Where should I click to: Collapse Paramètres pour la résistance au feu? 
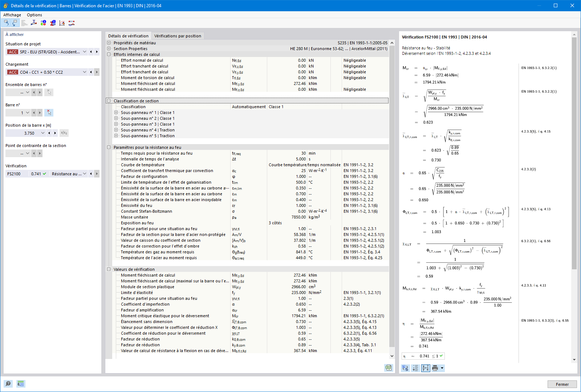109,147
